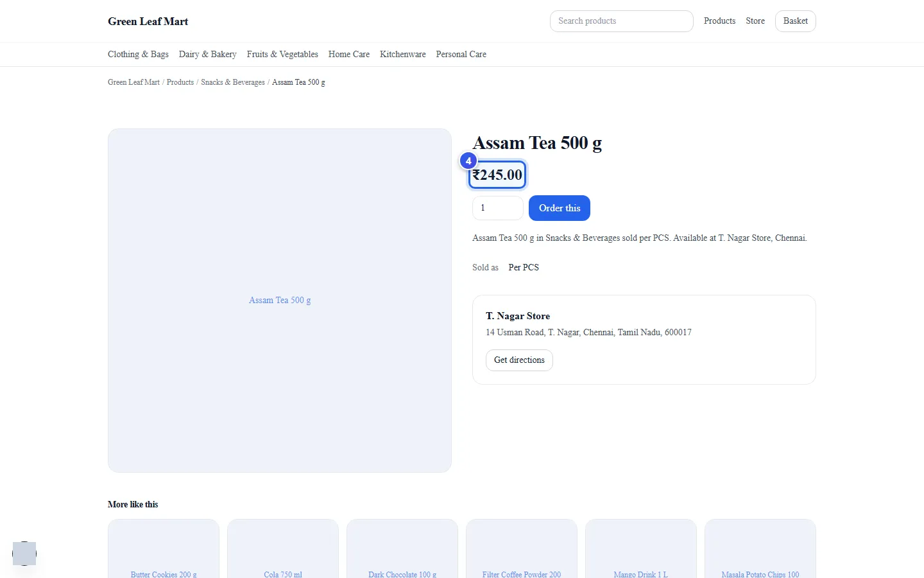Open the Mango Drink 1 L card
This screenshot has width=924, height=578.
[641, 549]
